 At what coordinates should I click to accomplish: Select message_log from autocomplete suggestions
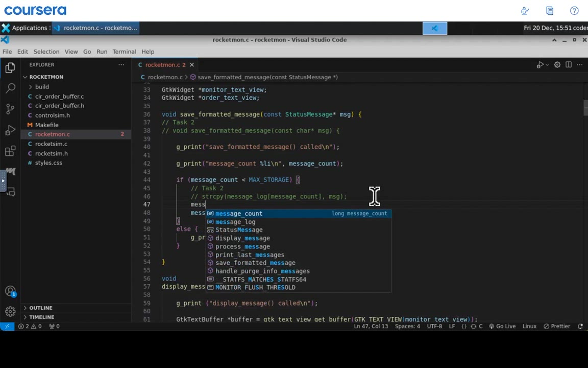pyautogui.click(x=235, y=222)
